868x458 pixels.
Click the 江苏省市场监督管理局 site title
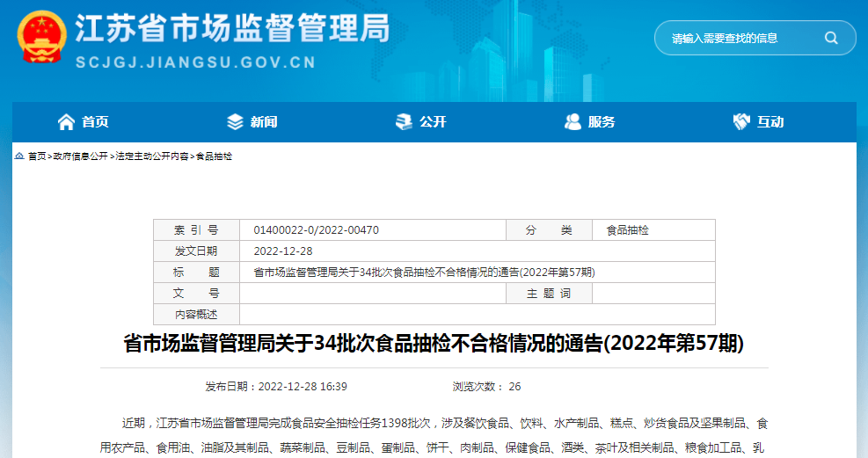[x=232, y=29]
